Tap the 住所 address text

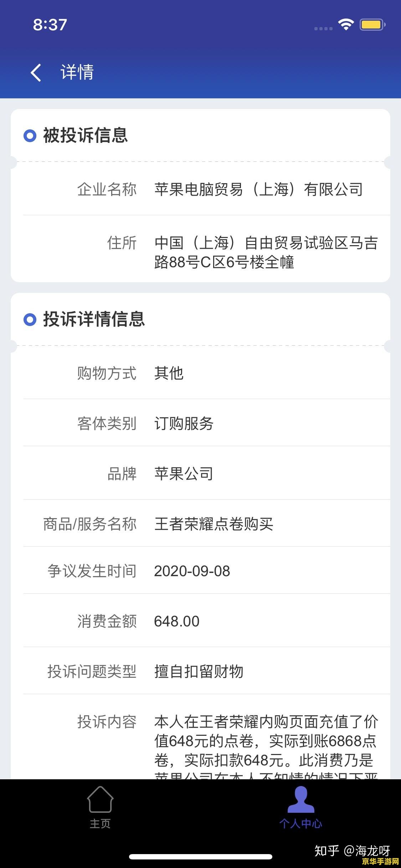(x=266, y=253)
